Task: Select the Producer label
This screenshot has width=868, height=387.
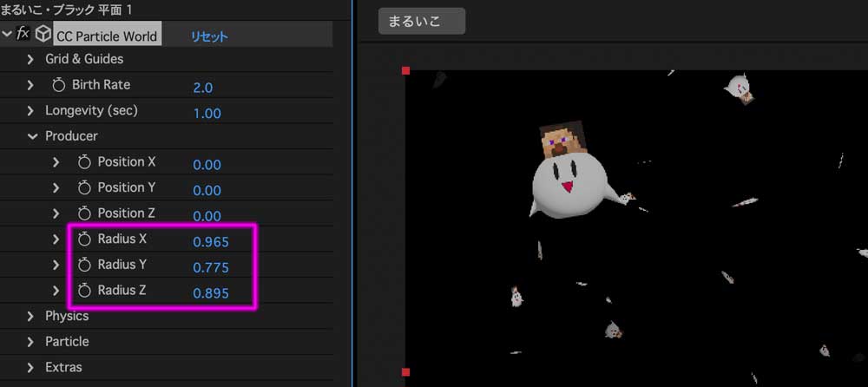Action: pyautogui.click(x=71, y=136)
